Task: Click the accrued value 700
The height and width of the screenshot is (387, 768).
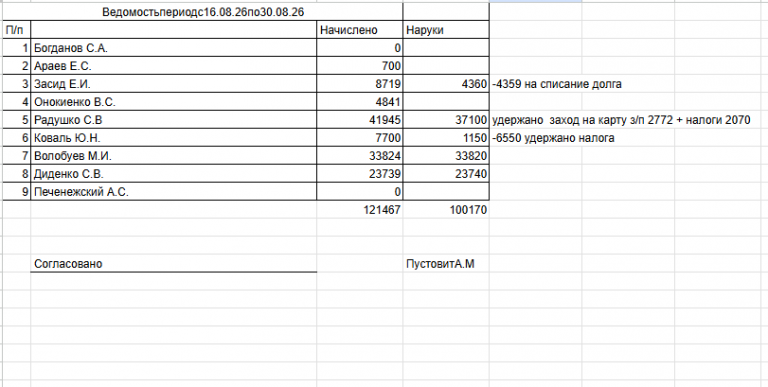Action: pos(360,66)
